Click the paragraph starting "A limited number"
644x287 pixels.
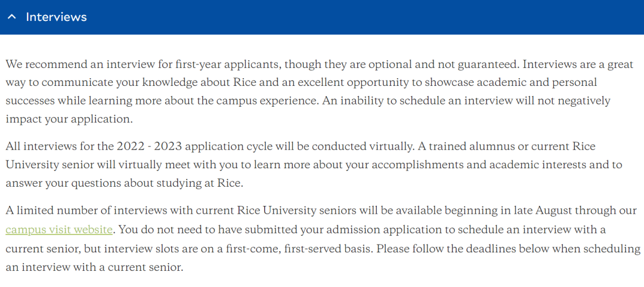tap(323, 239)
